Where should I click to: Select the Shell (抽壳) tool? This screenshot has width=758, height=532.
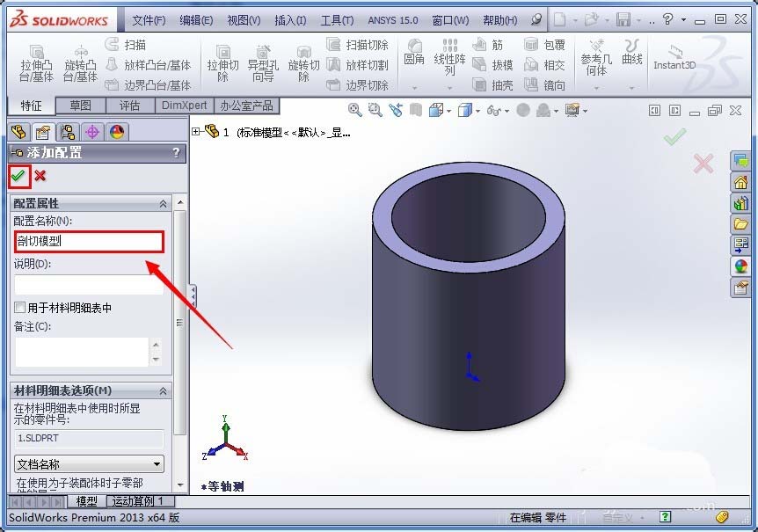[x=492, y=85]
